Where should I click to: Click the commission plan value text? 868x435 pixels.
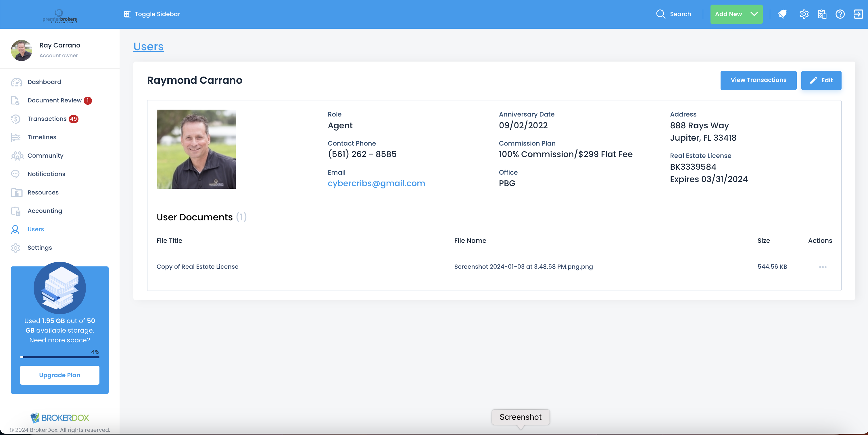coord(566,154)
